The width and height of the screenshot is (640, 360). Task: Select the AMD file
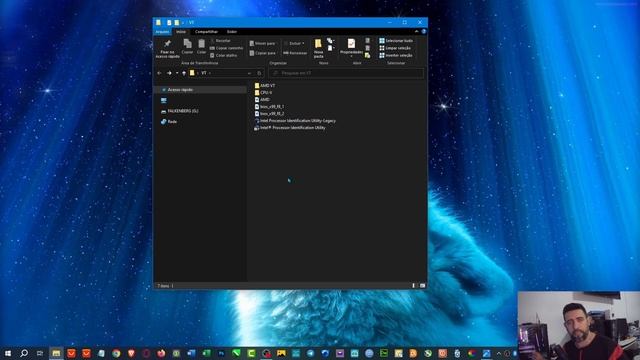coord(262,100)
